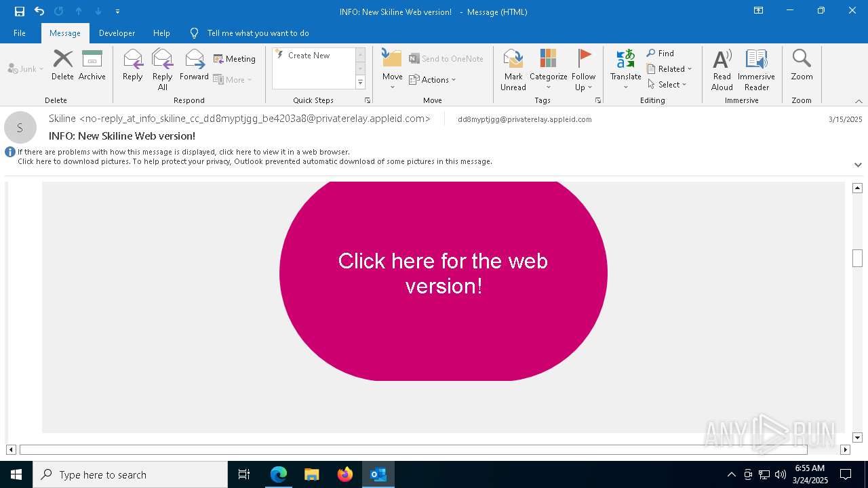This screenshot has height=488, width=868.
Task: Switch to the Developer tab
Action: 117,33
